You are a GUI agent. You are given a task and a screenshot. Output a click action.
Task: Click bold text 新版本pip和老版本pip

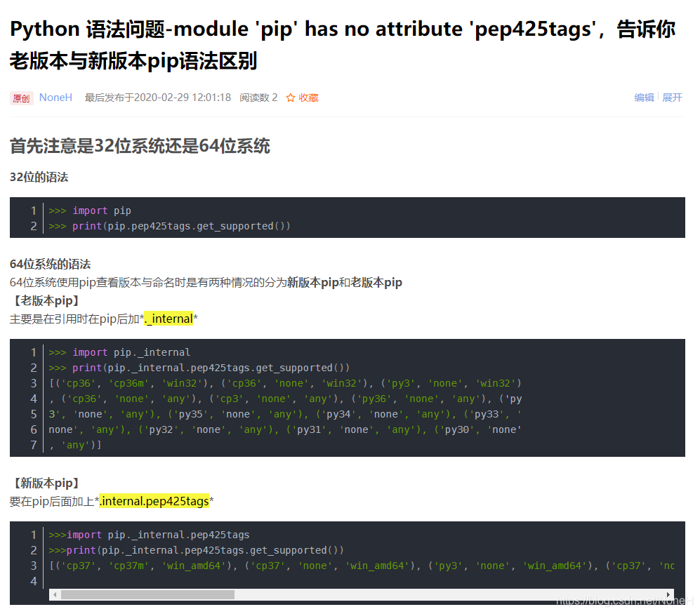[345, 283]
